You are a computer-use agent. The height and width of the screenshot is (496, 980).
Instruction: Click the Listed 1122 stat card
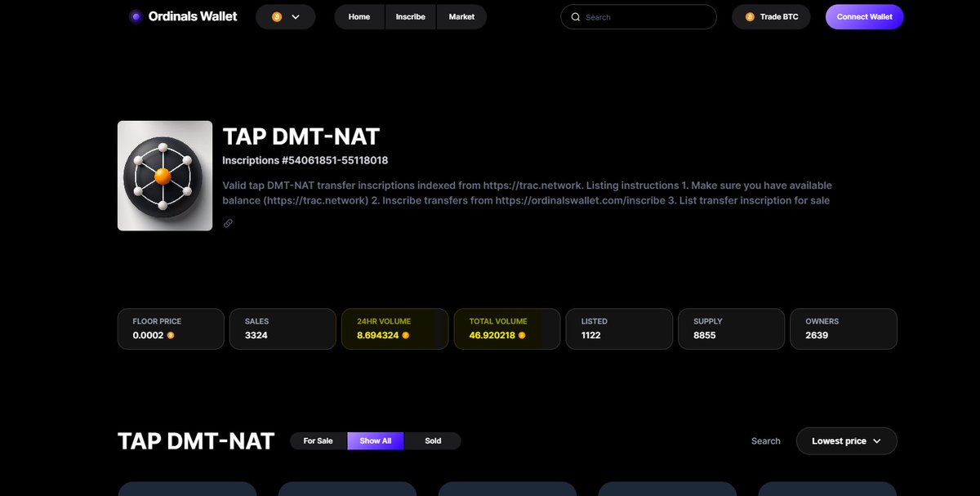pyautogui.click(x=619, y=328)
